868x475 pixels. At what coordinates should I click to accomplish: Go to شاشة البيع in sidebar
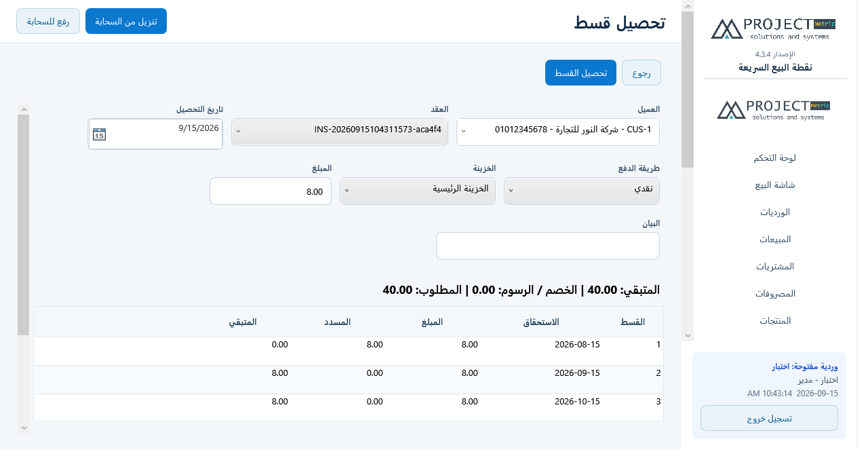(774, 185)
